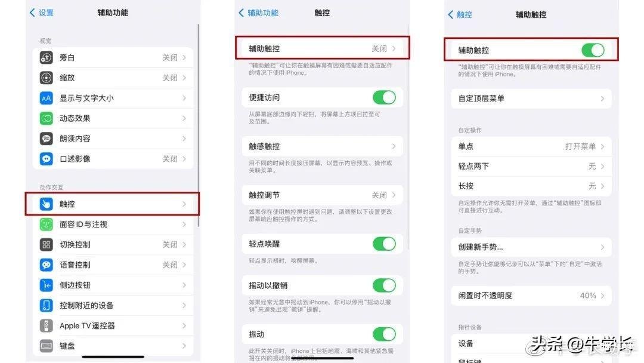Open 闲置时不透明度 40% option

coord(531,296)
